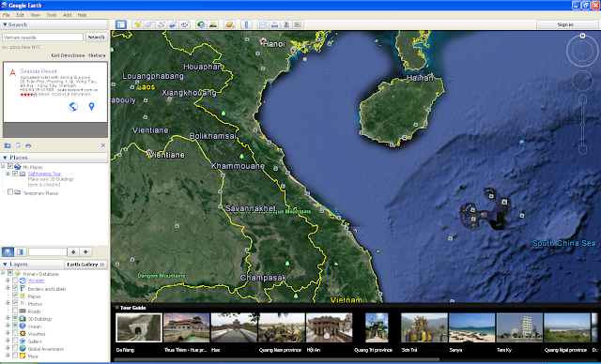Choose the Add Image Overlay tool
601x364 pixels.
173,24
